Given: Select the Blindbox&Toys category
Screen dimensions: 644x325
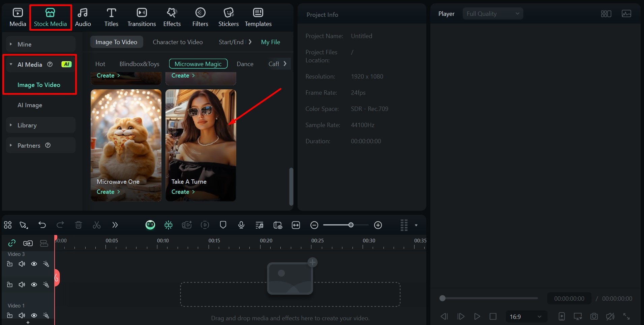Looking at the screenshot, I should click(139, 64).
